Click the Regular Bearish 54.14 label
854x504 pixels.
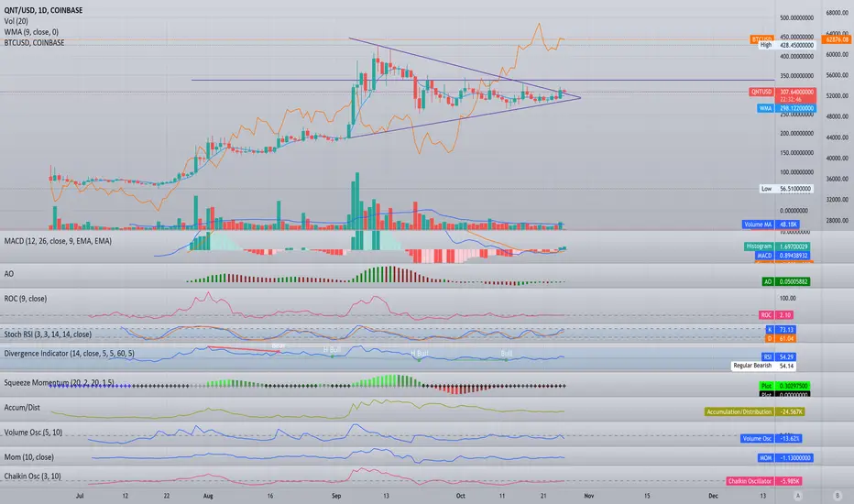click(x=765, y=366)
